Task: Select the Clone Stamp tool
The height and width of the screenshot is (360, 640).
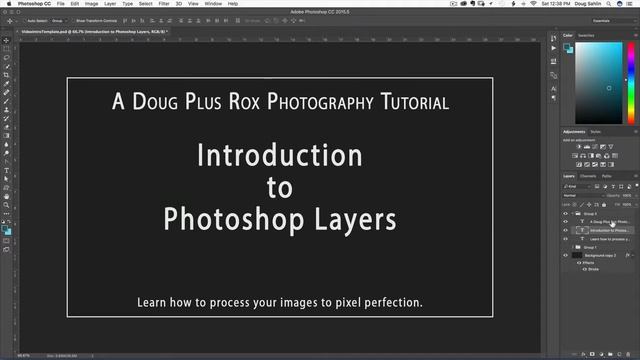Action: pos(6,110)
